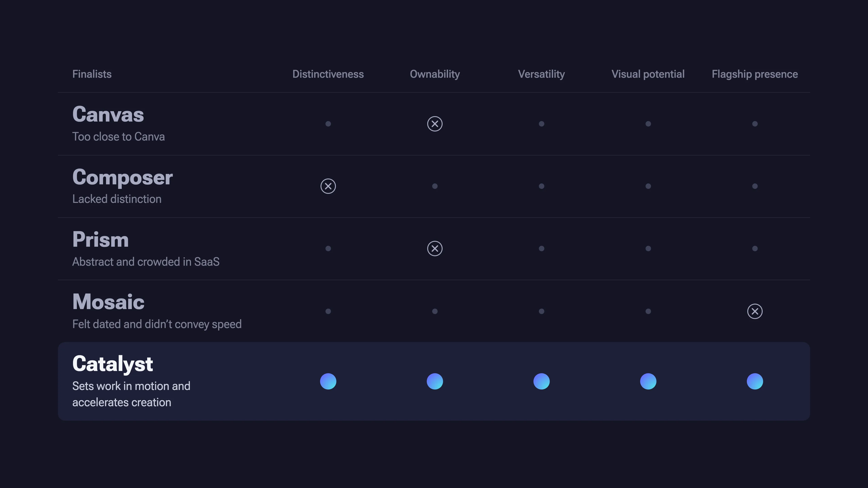Click Composer's Flagship presence small dot
The width and height of the screenshot is (868, 488).
point(755,186)
